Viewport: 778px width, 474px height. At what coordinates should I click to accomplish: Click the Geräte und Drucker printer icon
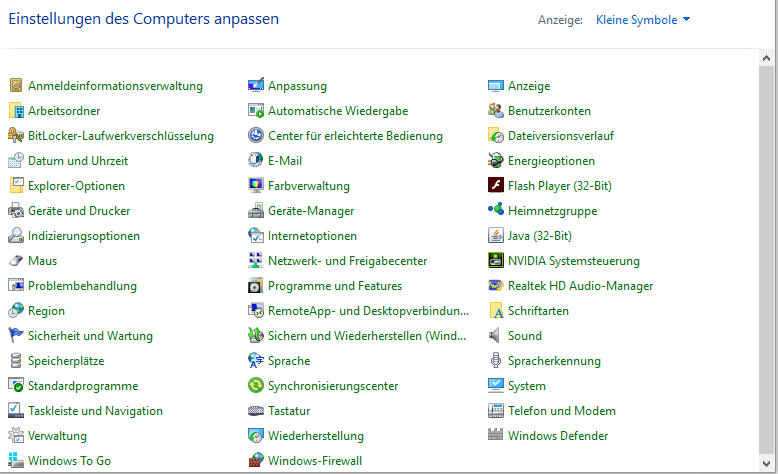(x=16, y=210)
